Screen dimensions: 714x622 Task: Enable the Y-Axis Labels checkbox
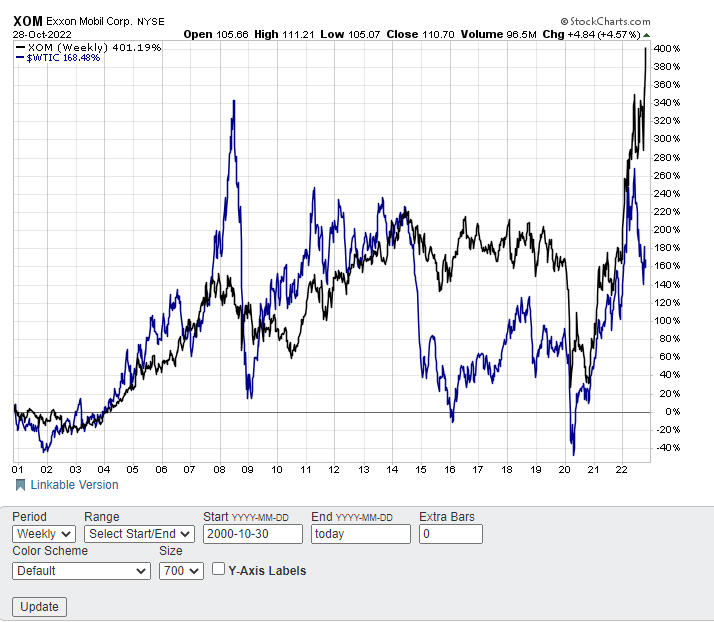(x=219, y=569)
